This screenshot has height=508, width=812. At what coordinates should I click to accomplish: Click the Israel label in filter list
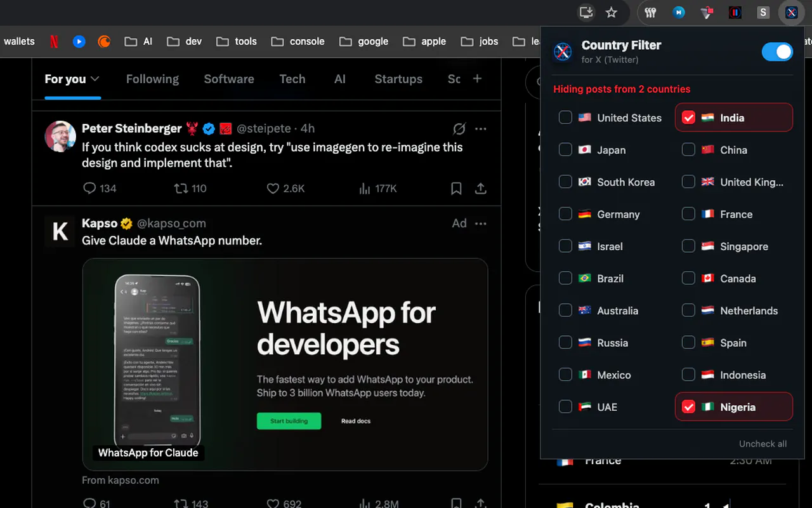pyautogui.click(x=610, y=246)
